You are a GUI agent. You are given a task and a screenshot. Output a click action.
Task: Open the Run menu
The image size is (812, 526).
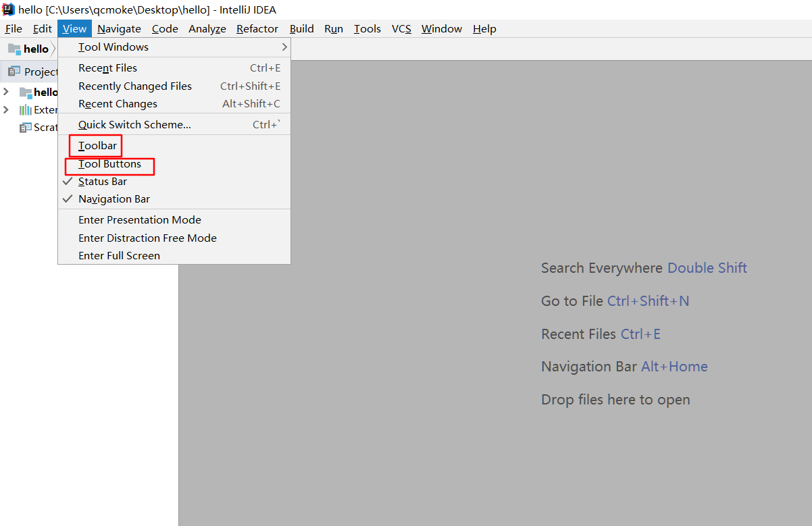pos(334,28)
